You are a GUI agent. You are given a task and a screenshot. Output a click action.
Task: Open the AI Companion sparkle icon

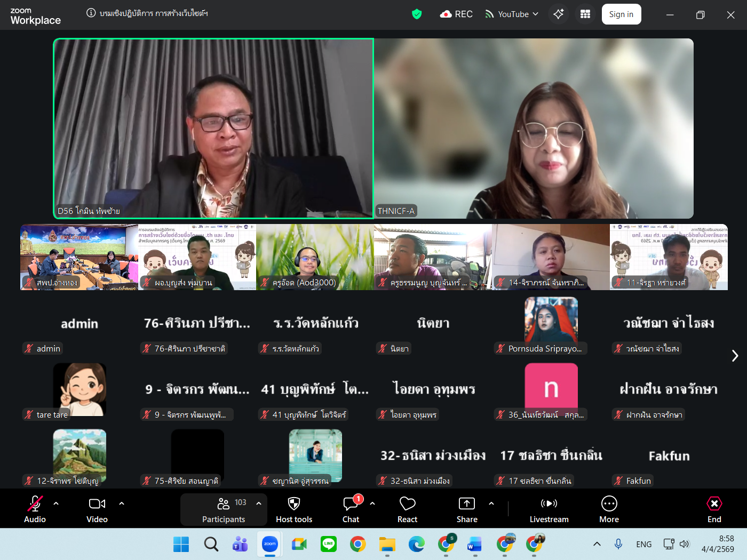click(558, 14)
